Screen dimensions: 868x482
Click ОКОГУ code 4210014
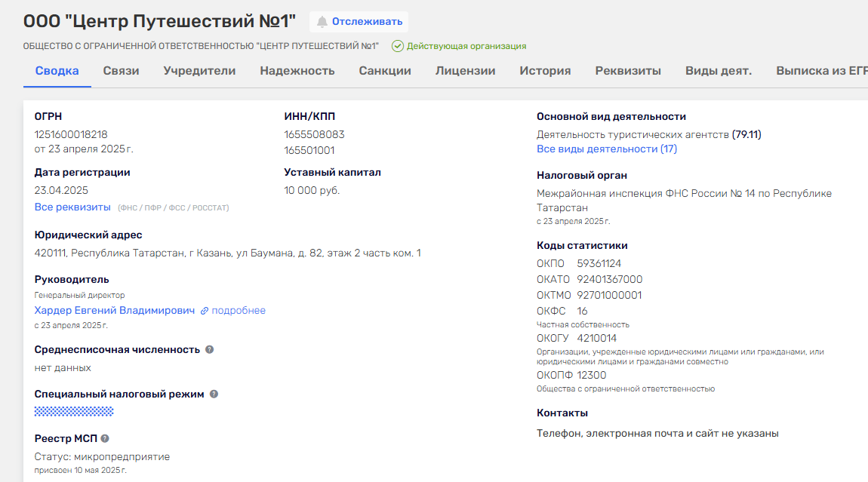coord(597,338)
